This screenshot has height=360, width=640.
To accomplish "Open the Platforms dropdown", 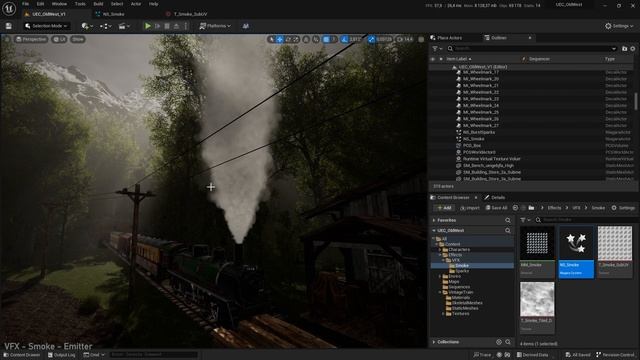I will click(215, 26).
